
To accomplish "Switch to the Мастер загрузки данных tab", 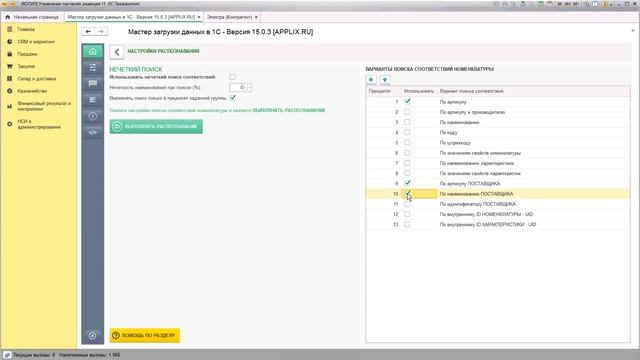I will tap(131, 17).
